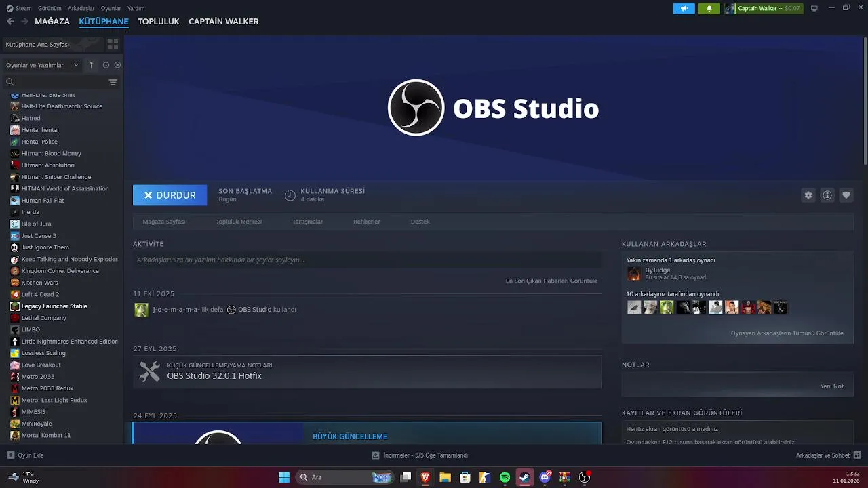Select the KÜTÜPHANE tab

point(104,22)
